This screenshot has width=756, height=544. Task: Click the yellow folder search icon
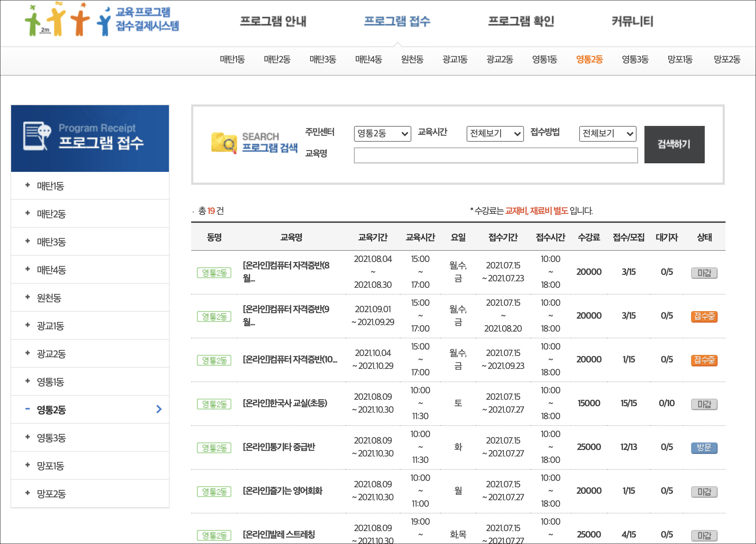tap(224, 143)
